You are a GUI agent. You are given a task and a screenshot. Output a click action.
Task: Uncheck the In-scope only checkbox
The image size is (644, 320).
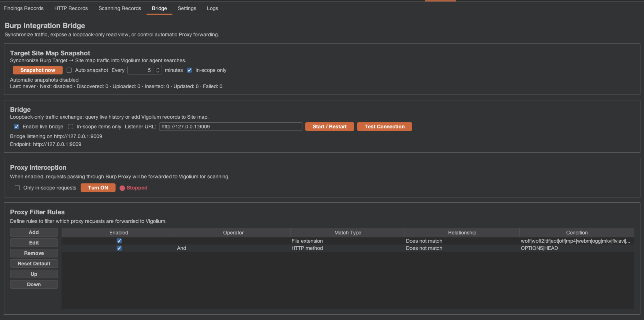point(190,70)
